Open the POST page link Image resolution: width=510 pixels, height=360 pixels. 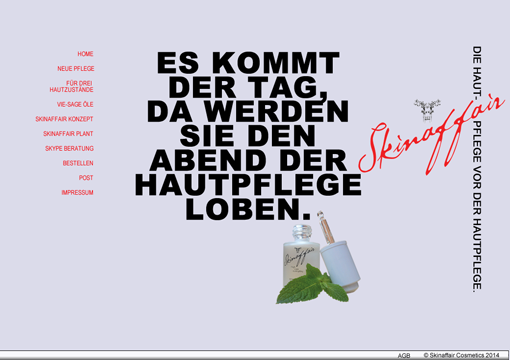click(86, 178)
